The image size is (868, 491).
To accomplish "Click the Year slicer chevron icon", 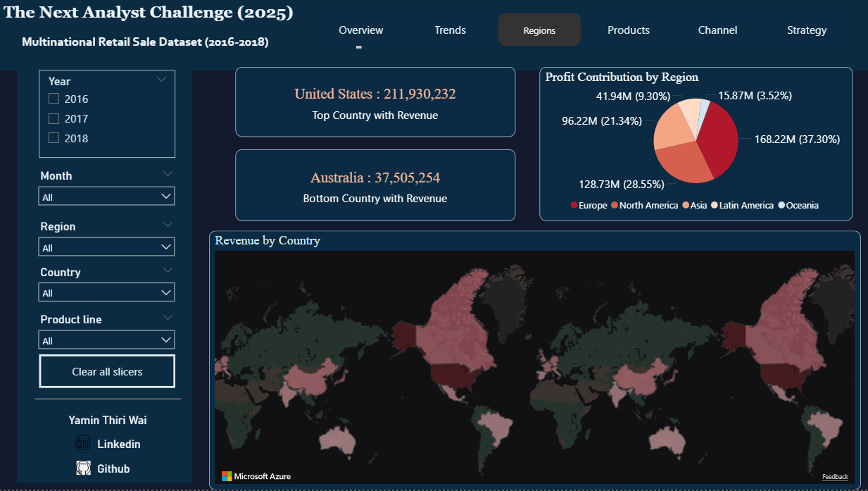I will point(161,80).
